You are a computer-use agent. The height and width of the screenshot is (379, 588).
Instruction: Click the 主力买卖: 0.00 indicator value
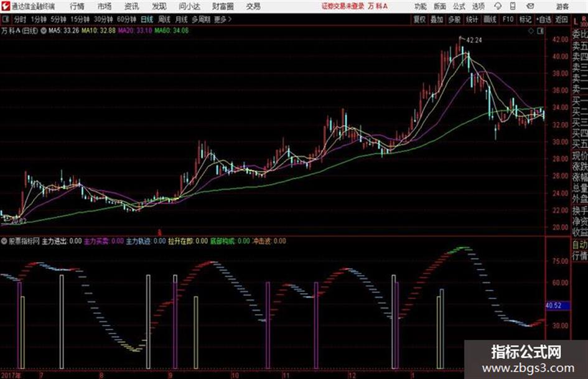103,241
